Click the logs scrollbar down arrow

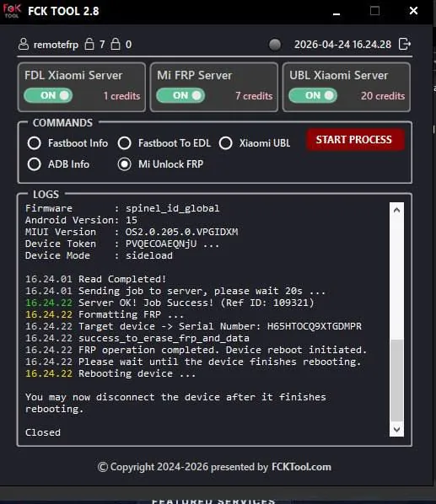396,429
